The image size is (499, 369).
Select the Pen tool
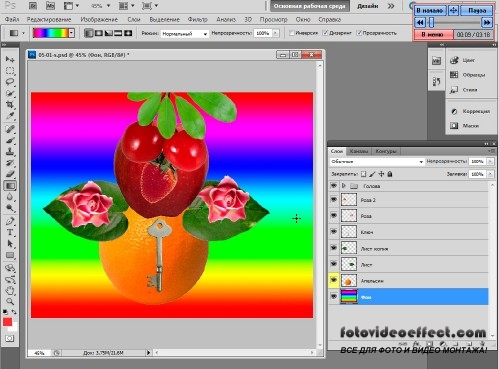coord(10,221)
